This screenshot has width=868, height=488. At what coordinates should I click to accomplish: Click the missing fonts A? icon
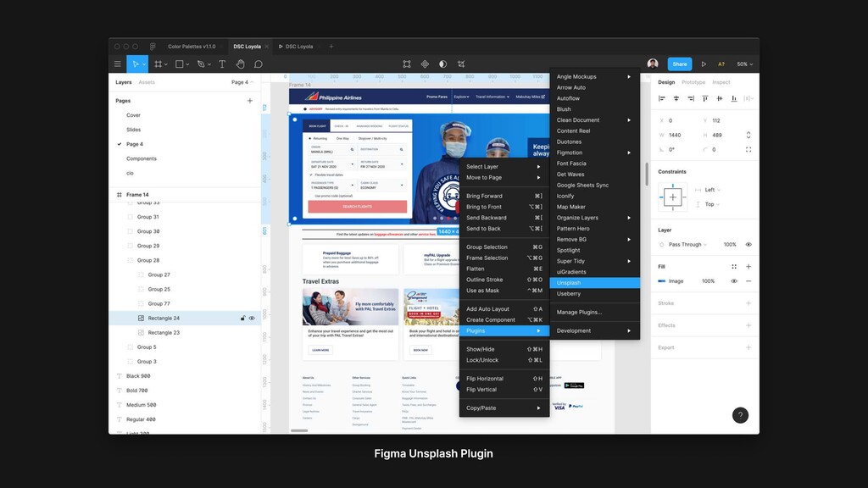[721, 64]
